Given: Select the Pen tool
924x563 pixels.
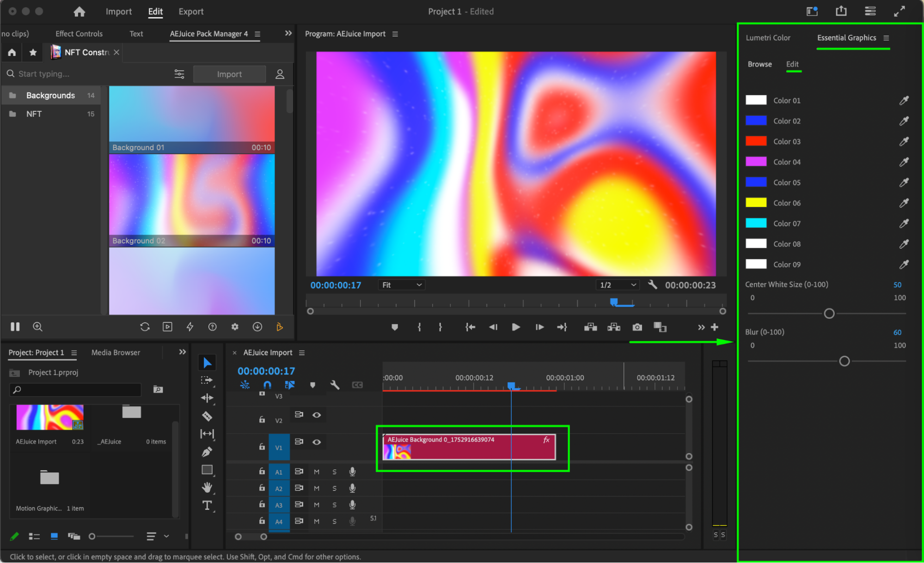Looking at the screenshot, I should [x=207, y=452].
